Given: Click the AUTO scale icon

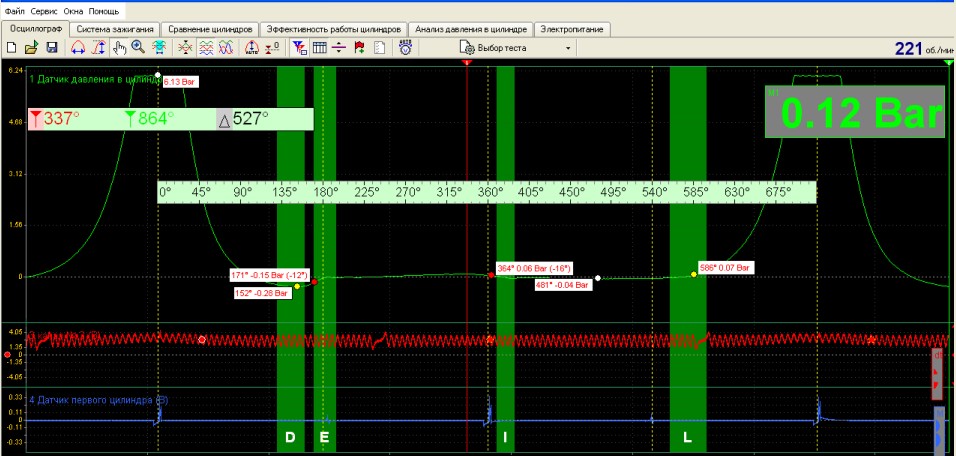Looking at the screenshot, I should click(x=251, y=48).
